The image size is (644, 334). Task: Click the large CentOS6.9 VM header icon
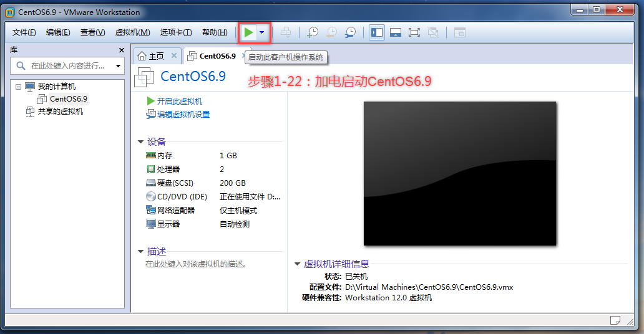144,77
